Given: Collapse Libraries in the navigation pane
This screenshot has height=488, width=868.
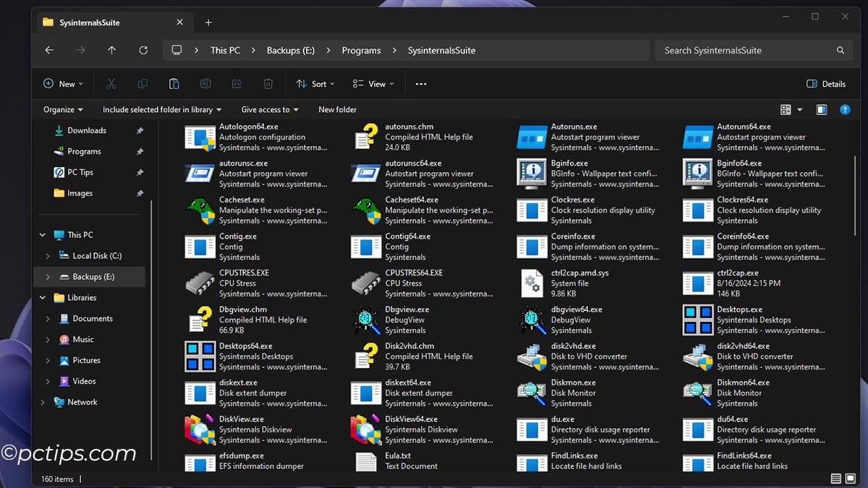Looking at the screenshot, I should pyautogui.click(x=42, y=297).
